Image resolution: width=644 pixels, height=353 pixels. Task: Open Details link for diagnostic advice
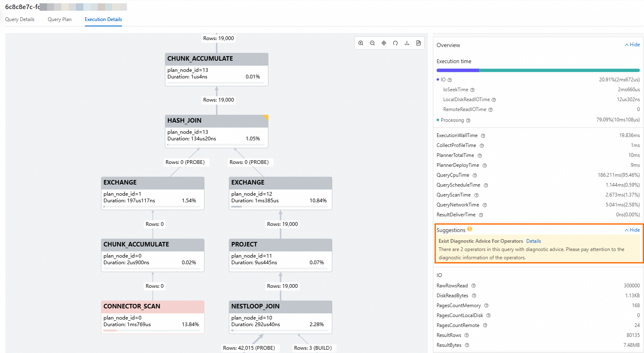pyautogui.click(x=534, y=241)
